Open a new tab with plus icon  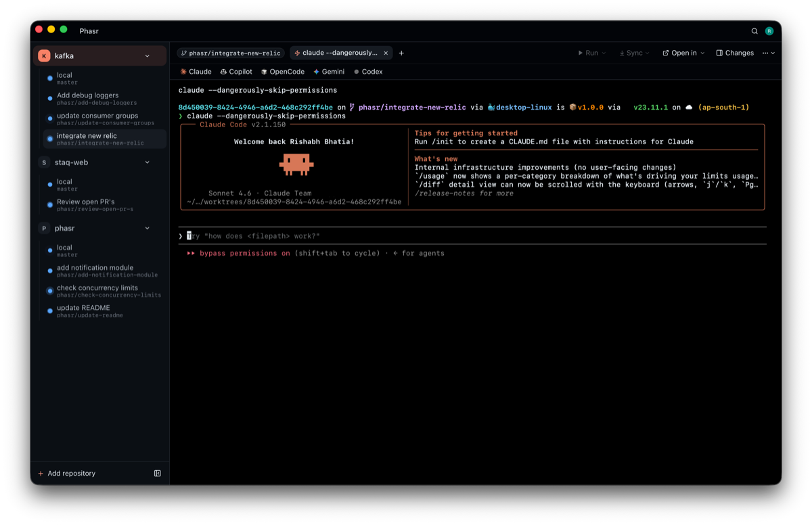pyautogui.click(x=401, y=53)
